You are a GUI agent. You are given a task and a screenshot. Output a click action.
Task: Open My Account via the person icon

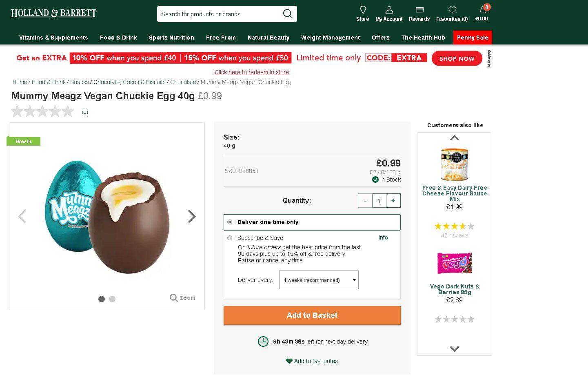click(x=388, y=9)
